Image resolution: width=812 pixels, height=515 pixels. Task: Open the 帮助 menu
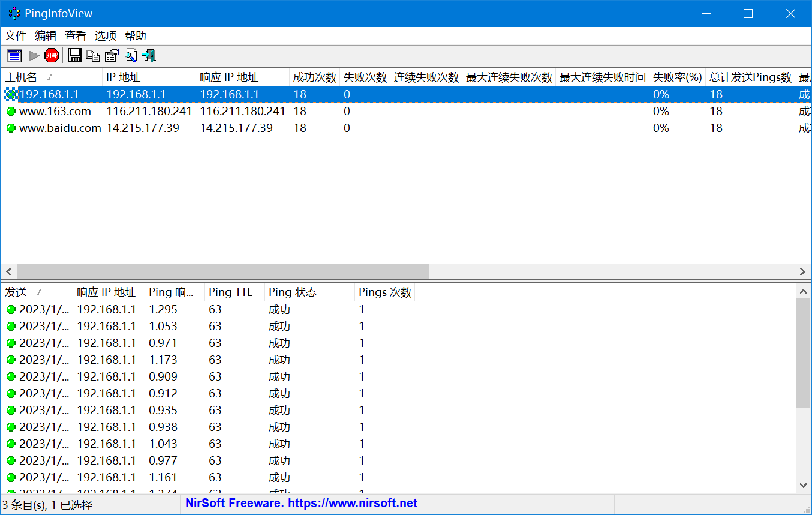[x=136, y=36]
